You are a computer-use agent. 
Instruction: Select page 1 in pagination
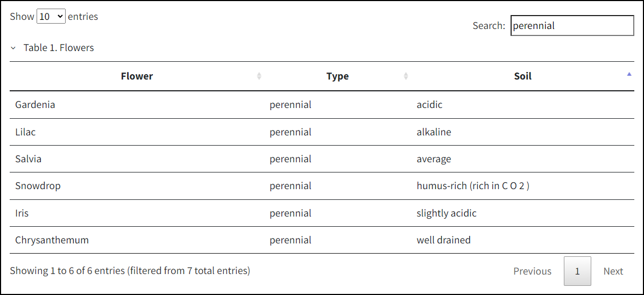[577, 271]
